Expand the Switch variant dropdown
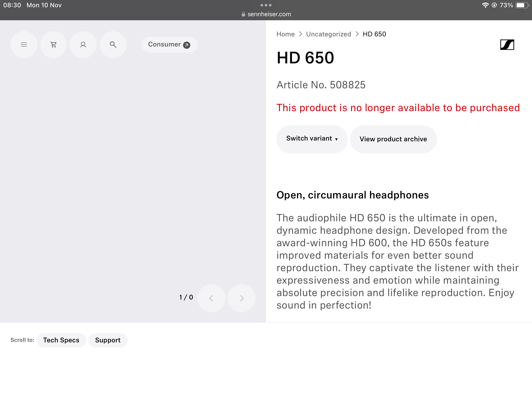 coord(312,139)
